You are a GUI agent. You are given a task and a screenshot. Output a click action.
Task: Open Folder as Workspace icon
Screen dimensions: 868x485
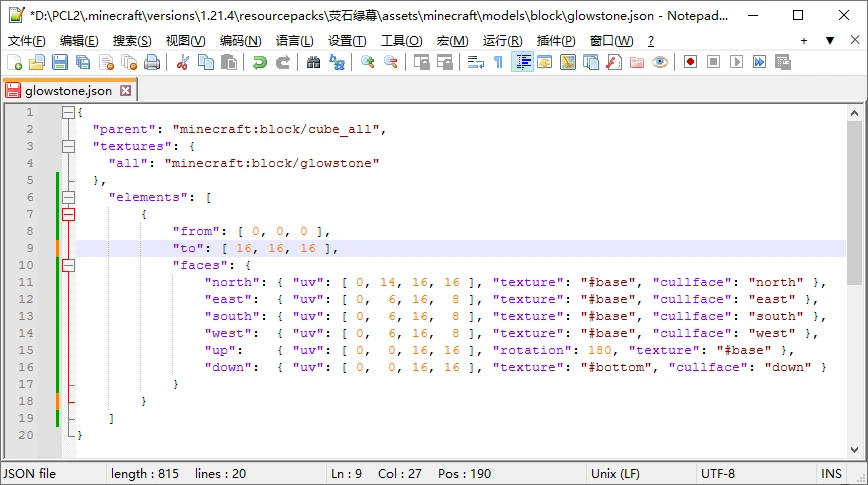(x=637, y=62)
